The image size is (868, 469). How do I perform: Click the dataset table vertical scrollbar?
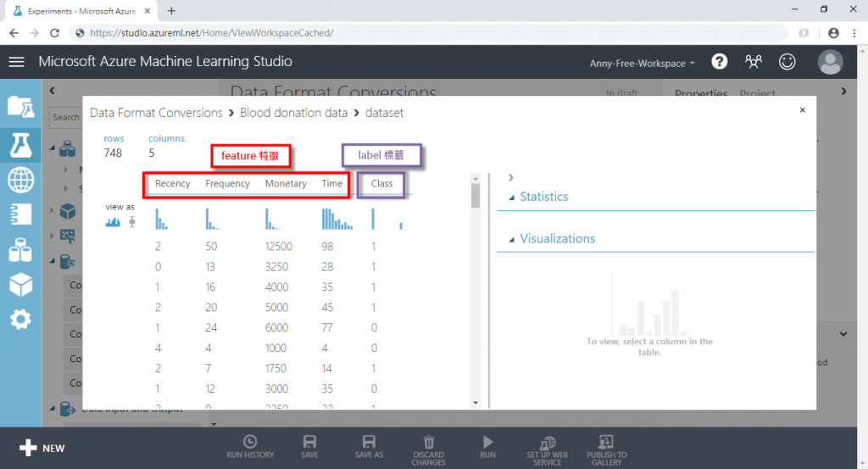(x=476, y=291)
